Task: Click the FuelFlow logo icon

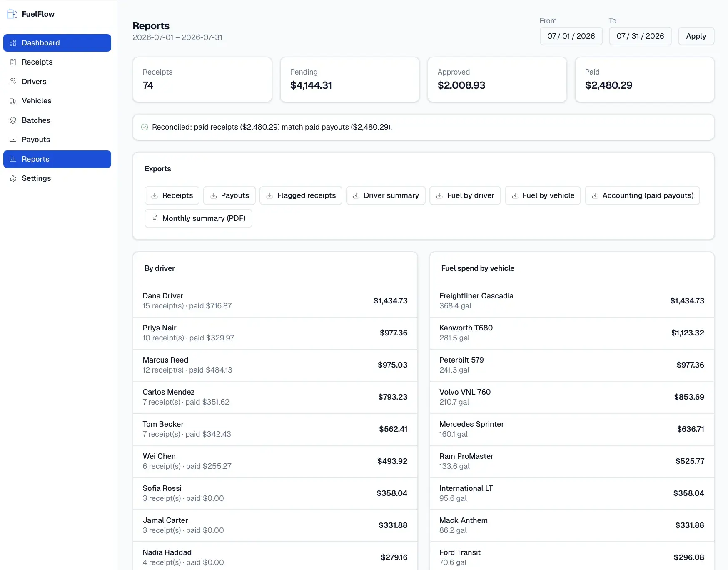Action: [12, 14]
